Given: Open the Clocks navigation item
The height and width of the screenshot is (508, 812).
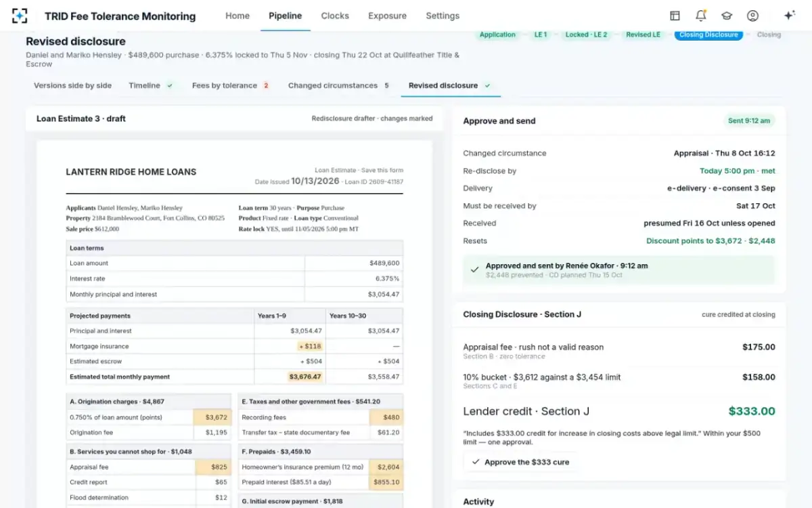Looking at the screenshot, I should [335, 16].
